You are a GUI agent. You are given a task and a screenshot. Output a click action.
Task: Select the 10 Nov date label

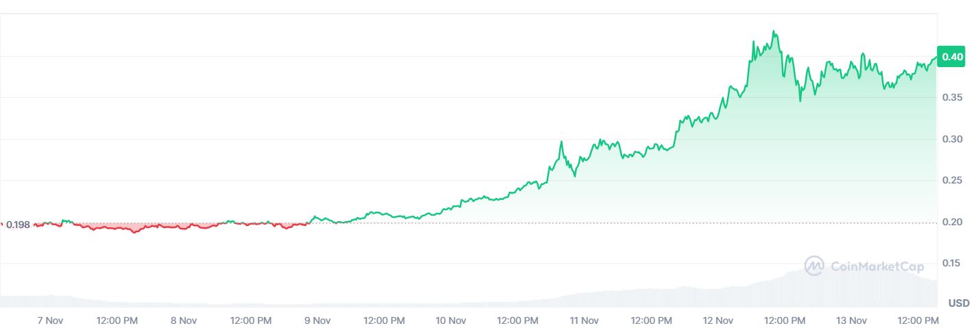tap(451, 320)
